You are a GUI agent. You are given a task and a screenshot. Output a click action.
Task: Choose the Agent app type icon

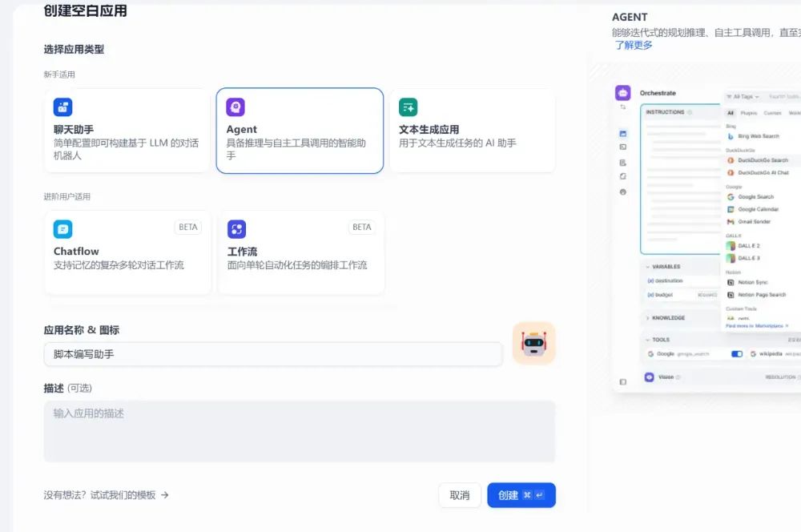coord(235,107)
